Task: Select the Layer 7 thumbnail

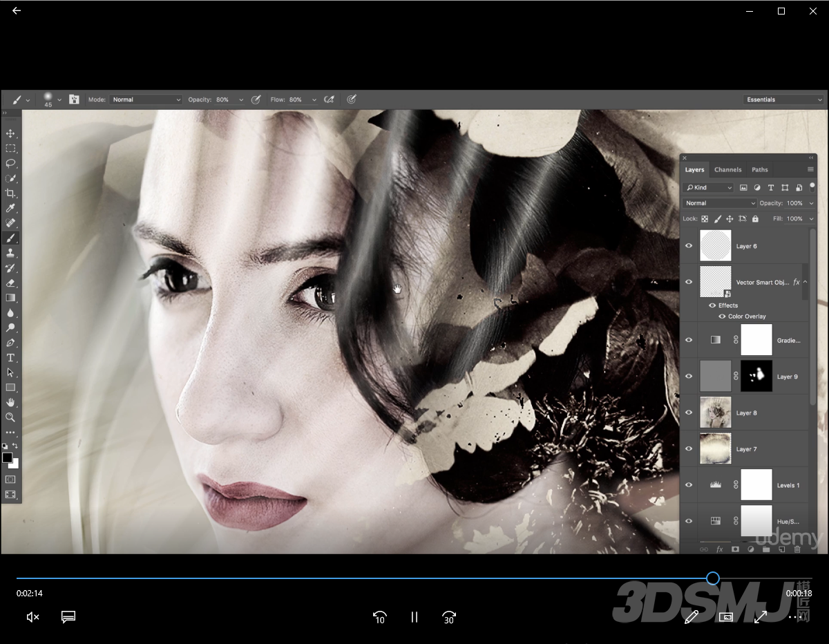Action: (x=715, y=448)
